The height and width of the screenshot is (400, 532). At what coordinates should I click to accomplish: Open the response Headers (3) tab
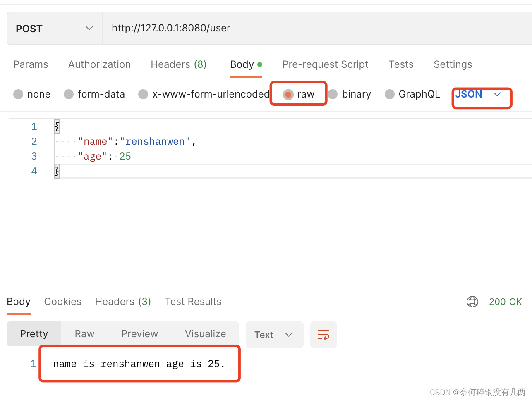click(123, 302)
